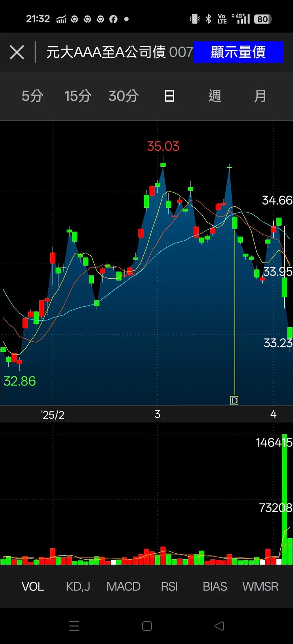Switch to the 15分 timeframe
Screen dimensions: 293x644
pyautogui.click(x=78, y=96)
